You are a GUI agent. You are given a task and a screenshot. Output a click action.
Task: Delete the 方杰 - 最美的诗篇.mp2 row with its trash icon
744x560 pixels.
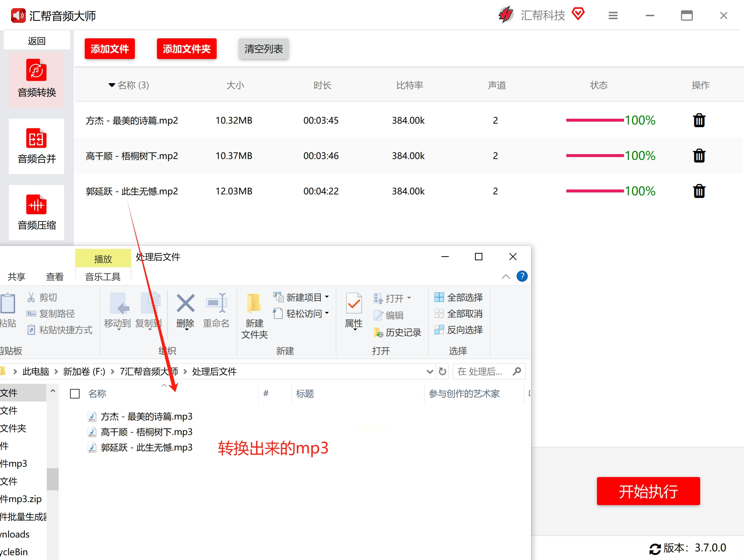click(x=699, y=120)
